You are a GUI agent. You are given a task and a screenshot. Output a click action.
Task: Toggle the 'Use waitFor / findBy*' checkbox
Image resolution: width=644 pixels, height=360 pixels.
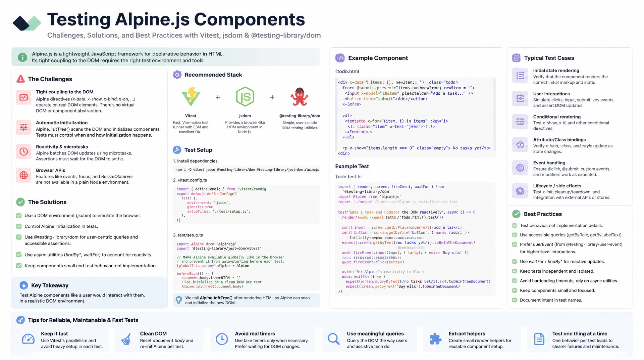point(515,262)
